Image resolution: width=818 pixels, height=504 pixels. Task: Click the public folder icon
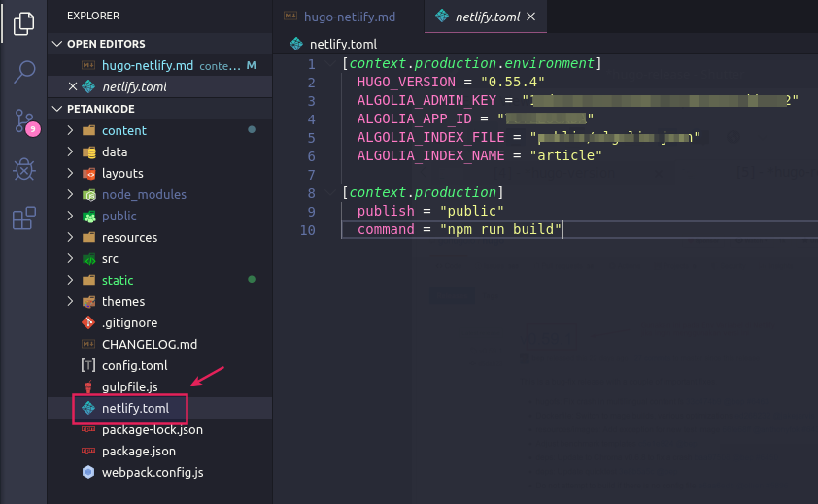pyautogui.click(x=89, y=216)
